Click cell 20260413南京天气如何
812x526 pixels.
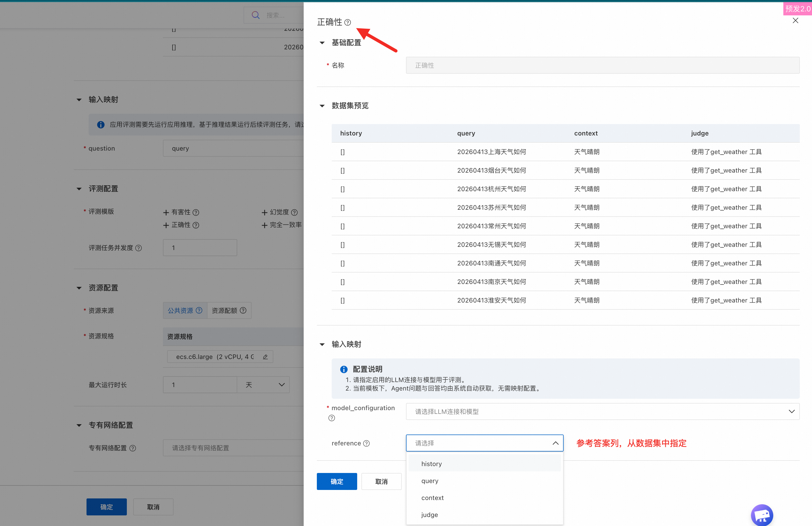[x=491, y=282]
